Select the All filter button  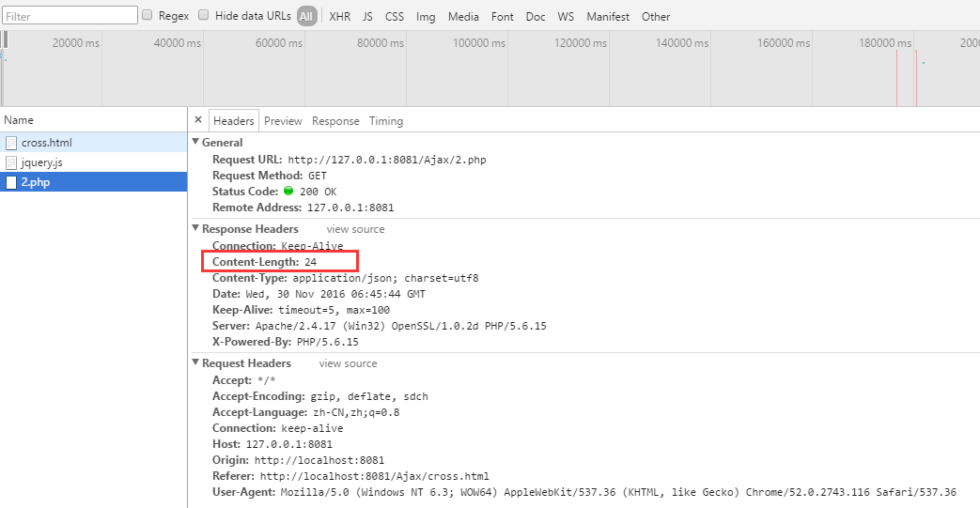click(306, 16)
